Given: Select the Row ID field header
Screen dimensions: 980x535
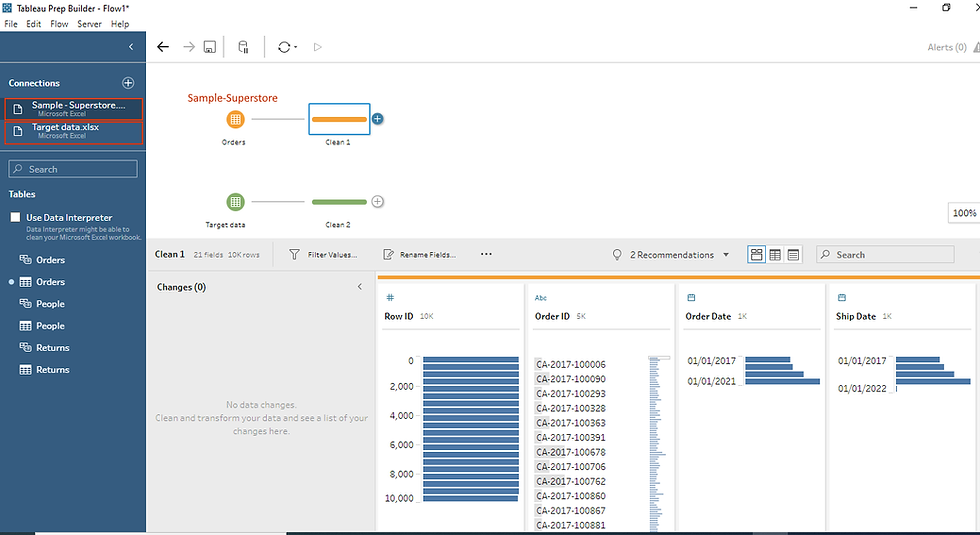Looking at the screenshot, I should pos(399,316).
